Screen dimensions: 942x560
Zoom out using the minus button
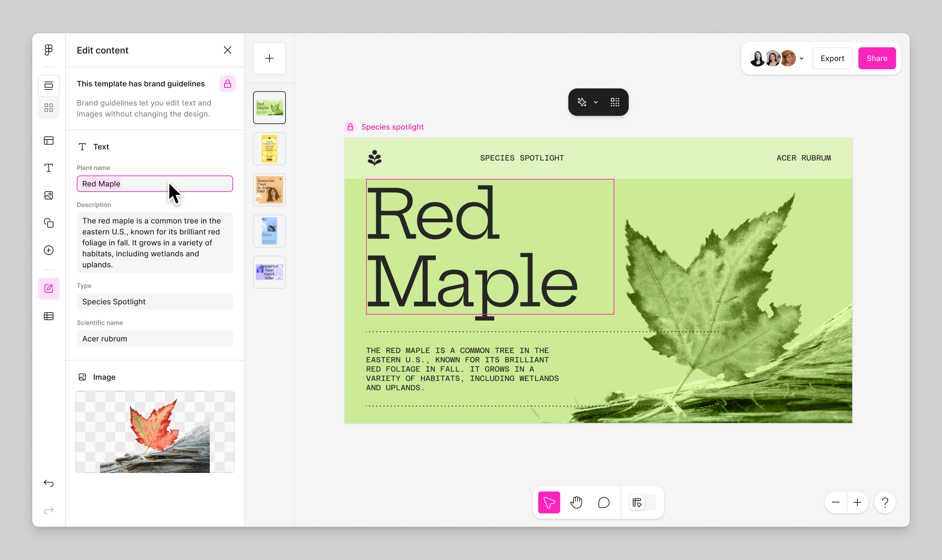pyautogui.click(x=835, y=502)
